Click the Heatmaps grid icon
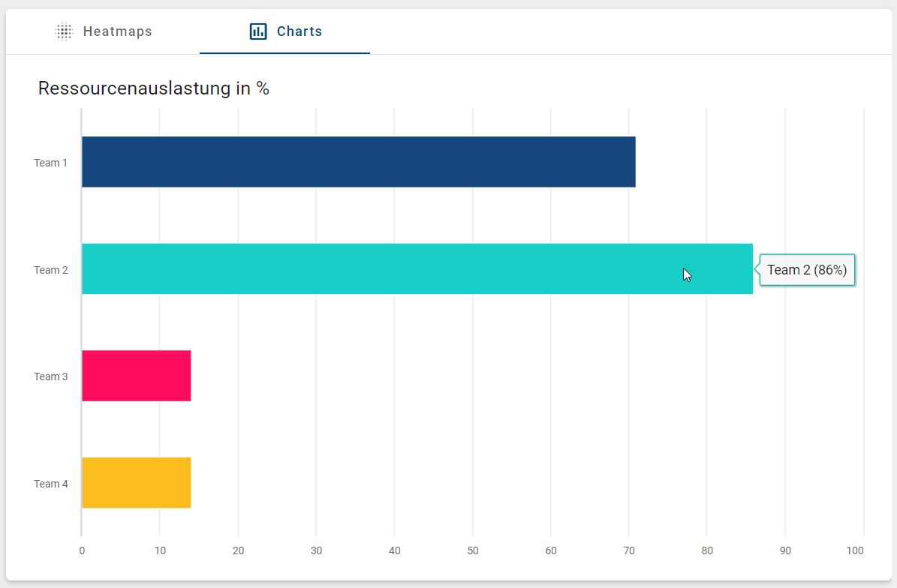Screen dimensions: 897x588 click(64, 31)
